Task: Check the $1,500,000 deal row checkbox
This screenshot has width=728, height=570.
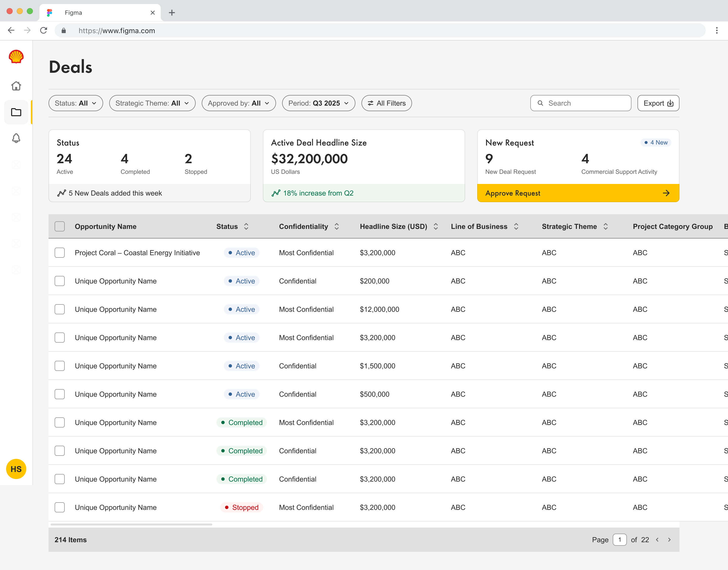Action: [x=60, y=366]
